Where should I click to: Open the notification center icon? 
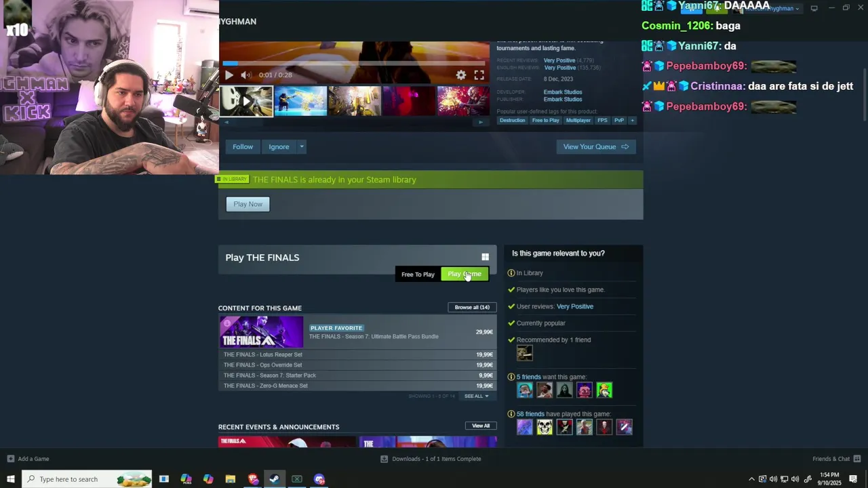pos(853,479)
